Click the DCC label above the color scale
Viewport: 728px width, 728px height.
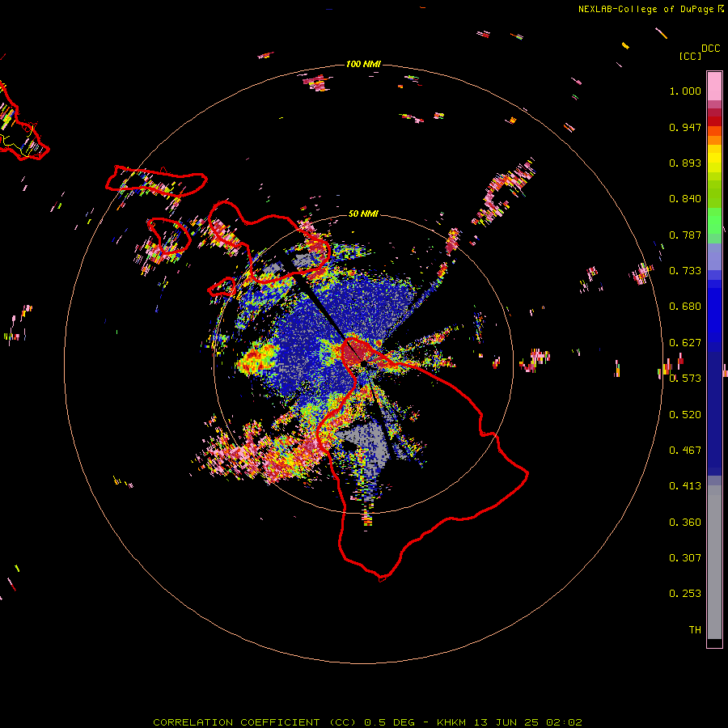coord(711,49)
